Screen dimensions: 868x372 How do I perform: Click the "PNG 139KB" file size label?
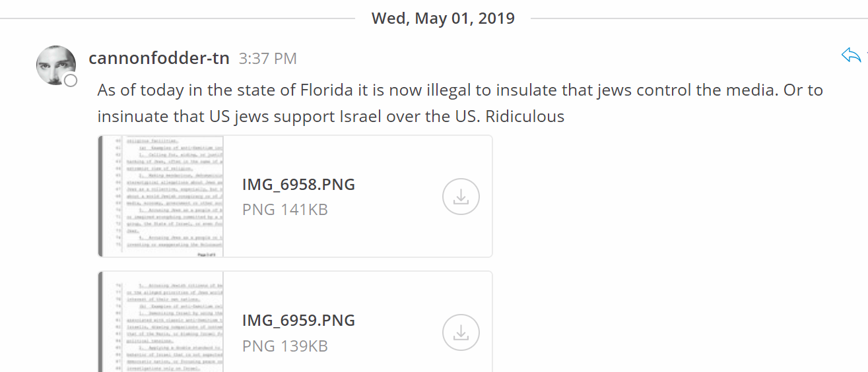coord(284,346)
